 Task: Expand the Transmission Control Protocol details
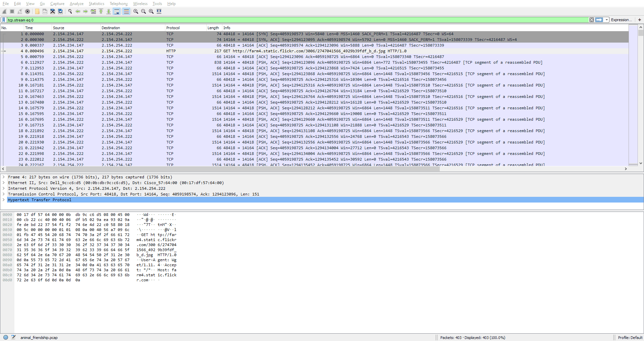tap(4, 194)
